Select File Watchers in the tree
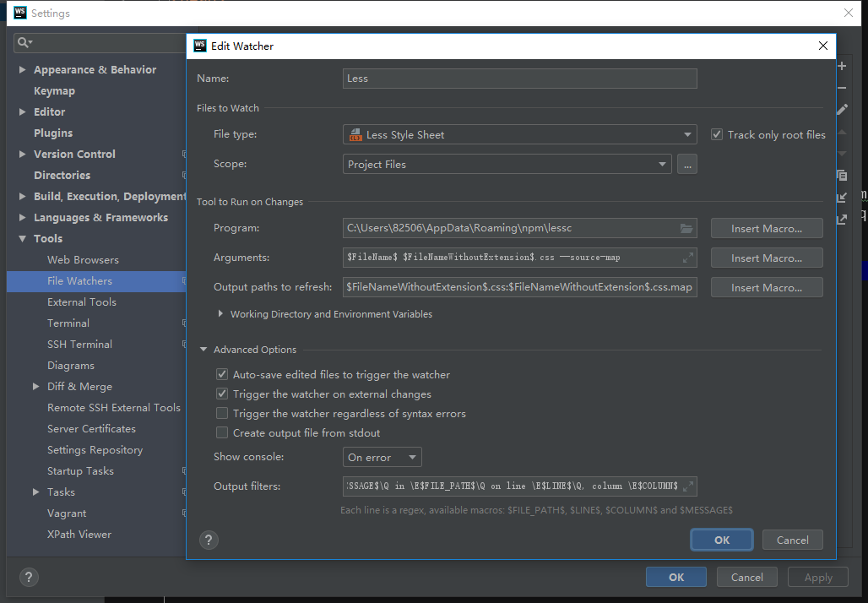Screen dimensions: 868x603 (x=79, y=280)
